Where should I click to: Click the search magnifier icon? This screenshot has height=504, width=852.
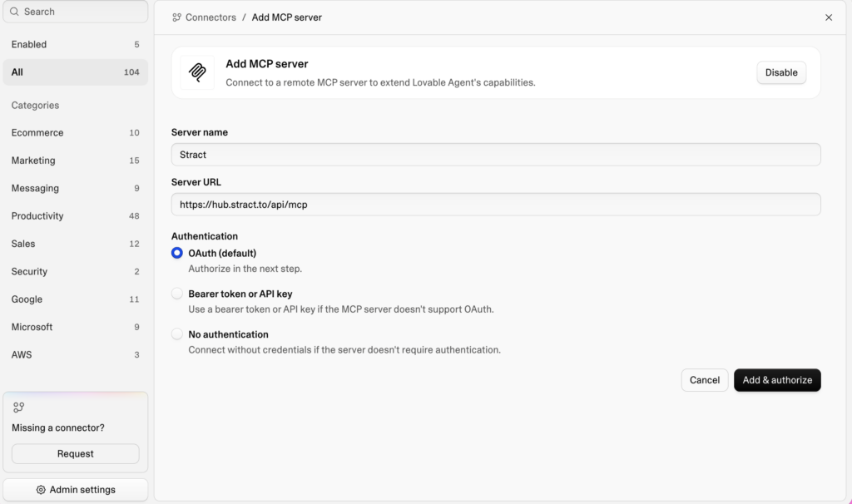14,12
